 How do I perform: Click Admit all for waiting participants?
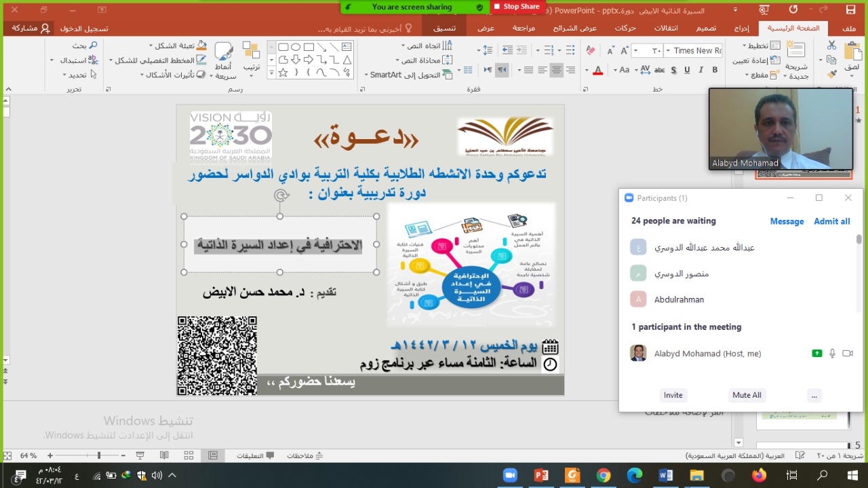tap(831, 221)
